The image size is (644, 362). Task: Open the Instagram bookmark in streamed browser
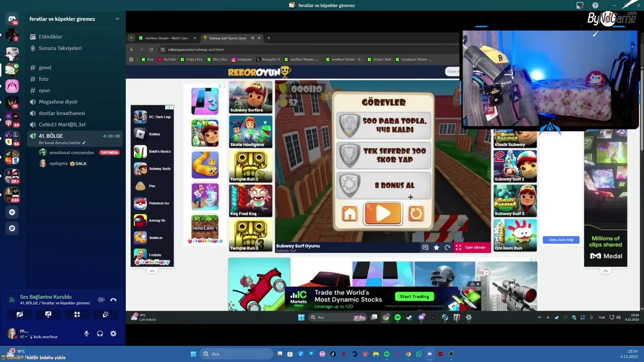click(242, 59)
